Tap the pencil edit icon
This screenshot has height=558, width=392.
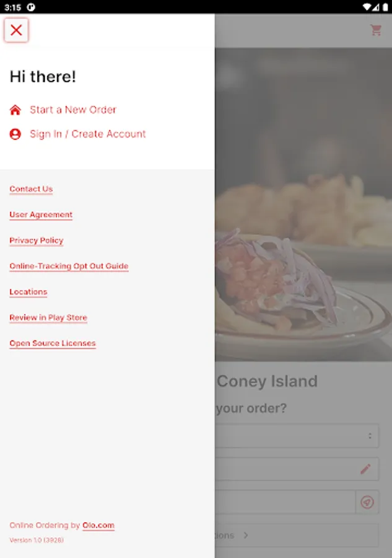[365, 469]
